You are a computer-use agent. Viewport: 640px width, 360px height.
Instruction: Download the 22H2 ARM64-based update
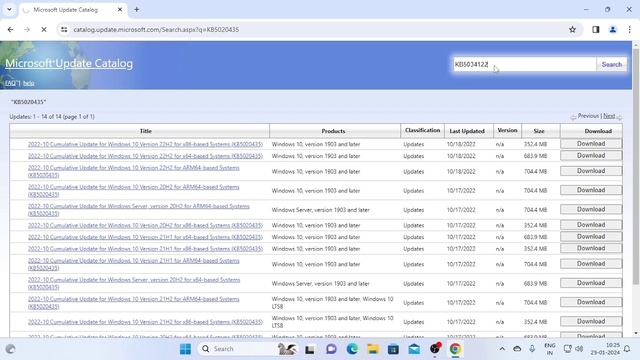(x=591, y=171)
